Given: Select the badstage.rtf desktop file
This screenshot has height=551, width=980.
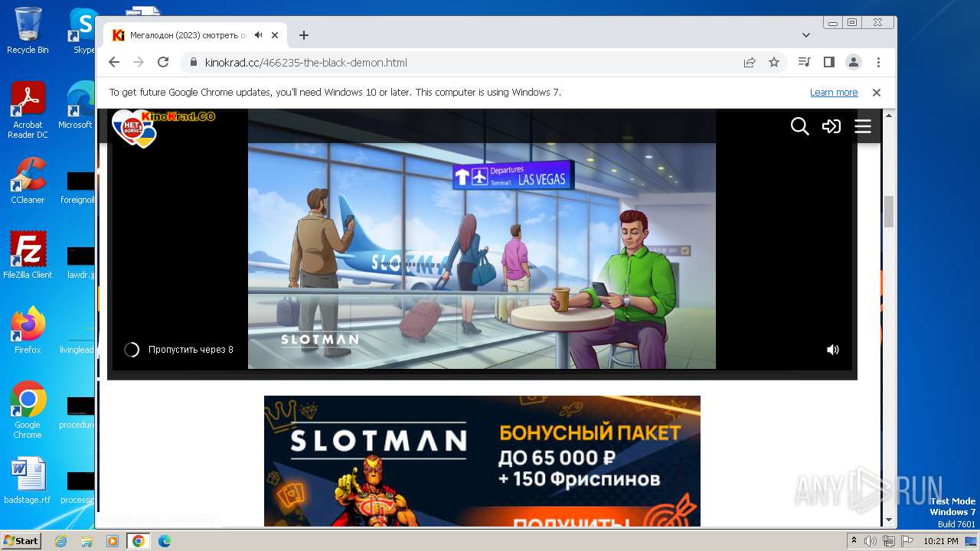Looking at the screenshot, I should pyautogui.click(x=28, y=481).
